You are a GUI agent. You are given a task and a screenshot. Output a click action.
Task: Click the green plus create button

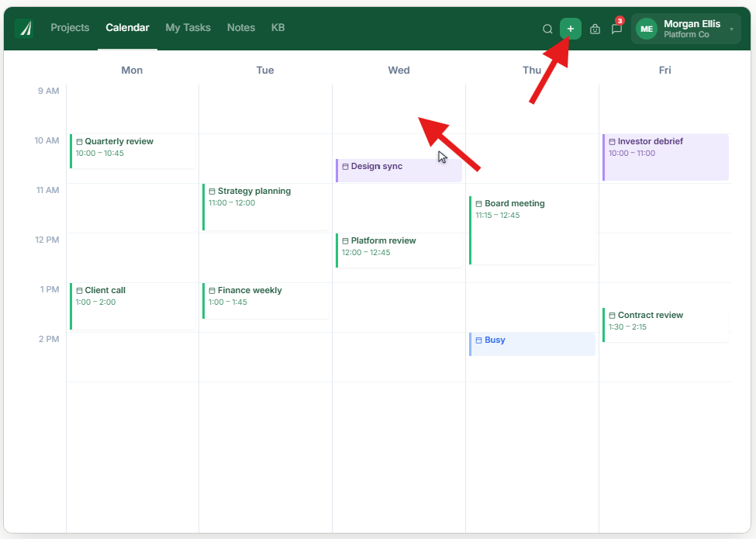point(571,29)
